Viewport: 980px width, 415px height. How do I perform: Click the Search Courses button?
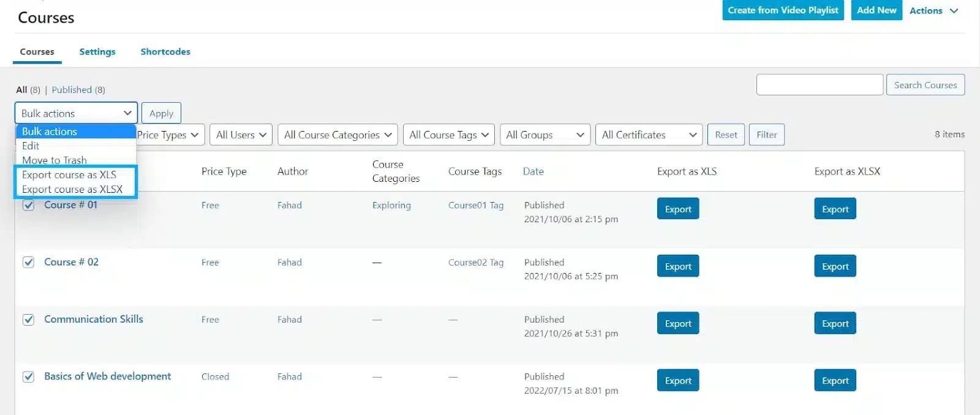[x=925, y=85]
